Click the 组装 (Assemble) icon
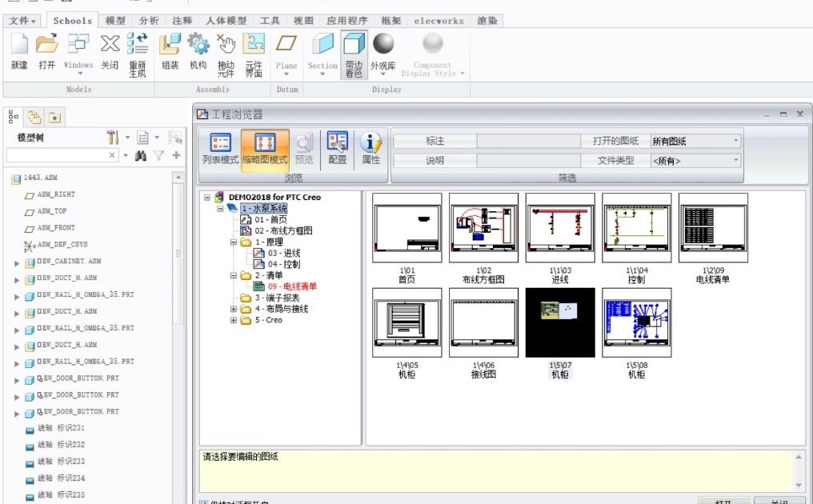The width and height of the screenshot is (813, 504). pos(170,43)
